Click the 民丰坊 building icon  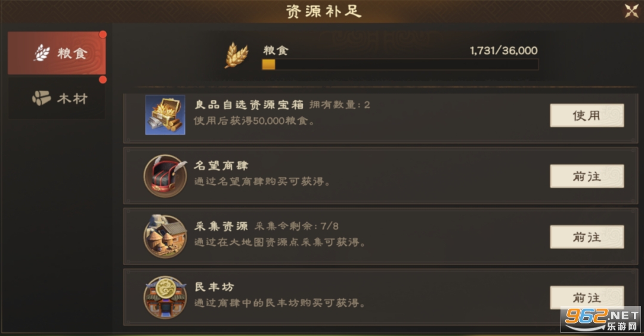coord(165,297)
